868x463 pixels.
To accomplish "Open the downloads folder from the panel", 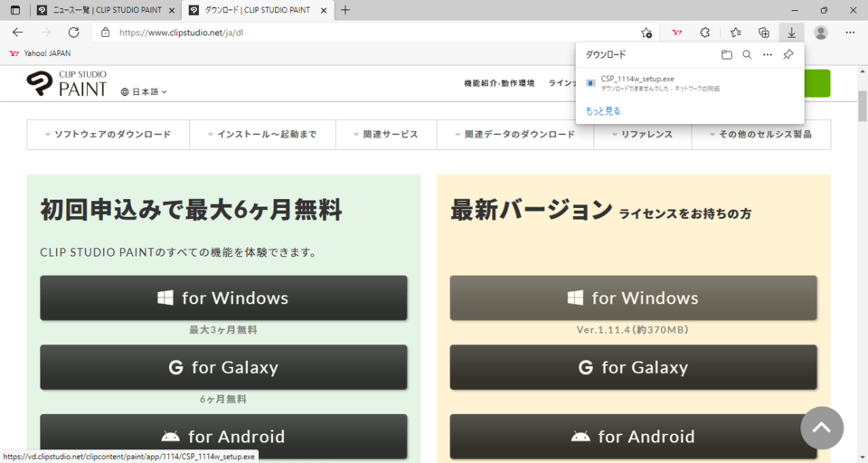I will [x=727, y=54].
